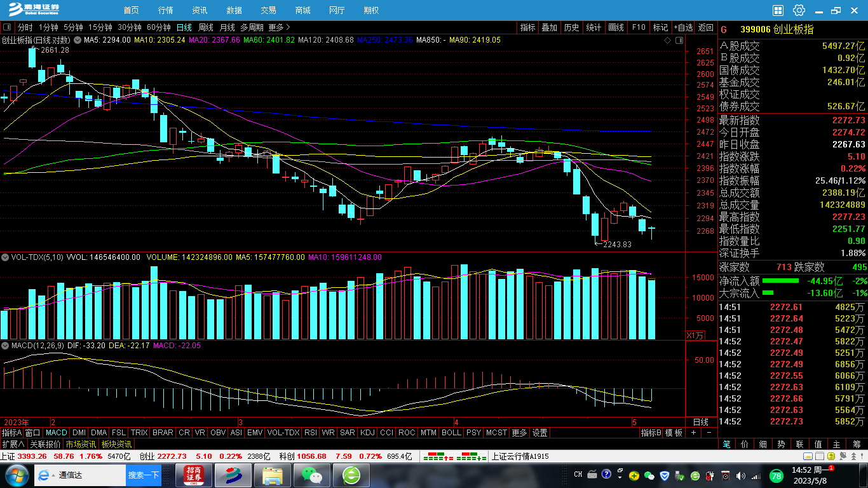Click the red-green market breadth indicator icon

pos(454,456)
